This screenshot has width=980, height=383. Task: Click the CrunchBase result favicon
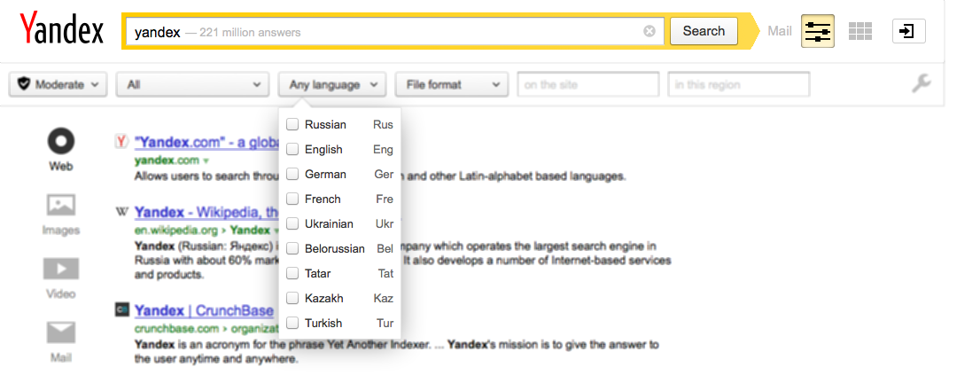(x=122, y=309)
